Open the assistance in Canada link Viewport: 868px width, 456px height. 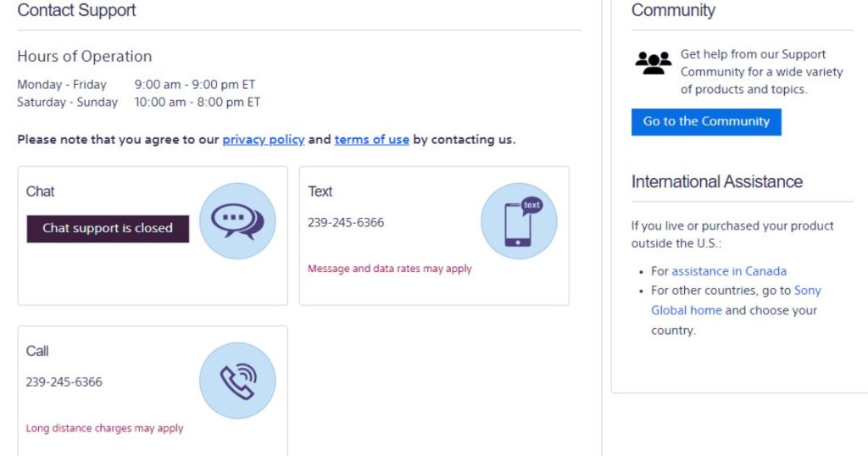click(x=729, y=271)
